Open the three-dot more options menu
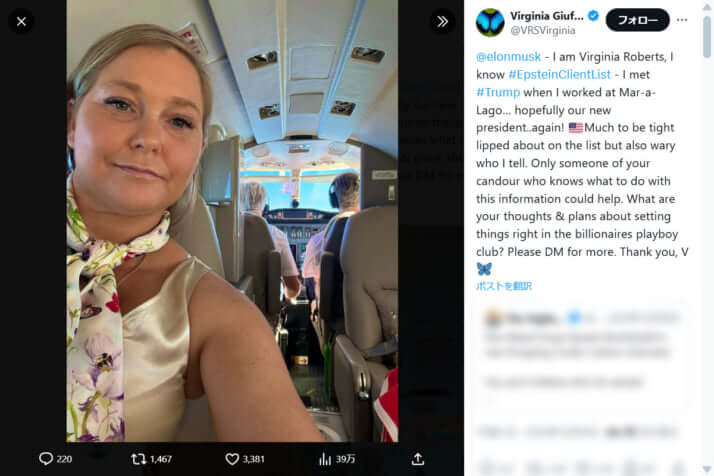 [682, 20]
